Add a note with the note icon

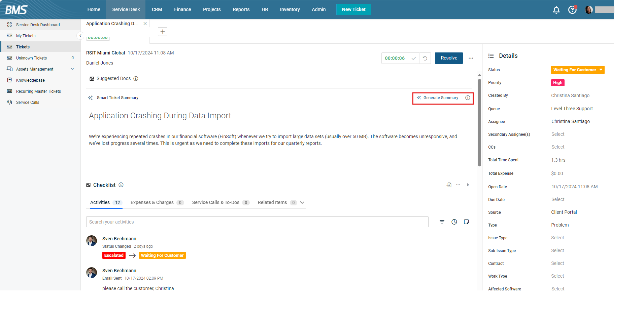tap(466, 222)
